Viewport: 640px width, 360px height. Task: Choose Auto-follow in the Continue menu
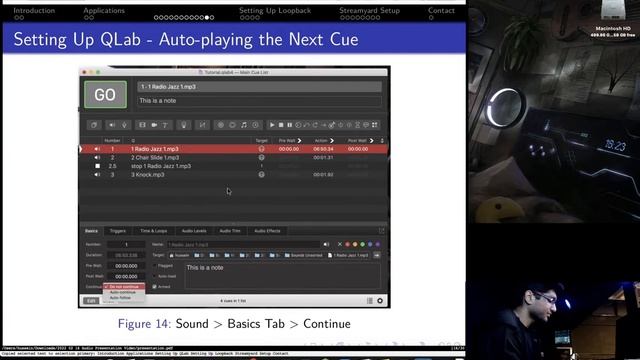click(124, 298)
